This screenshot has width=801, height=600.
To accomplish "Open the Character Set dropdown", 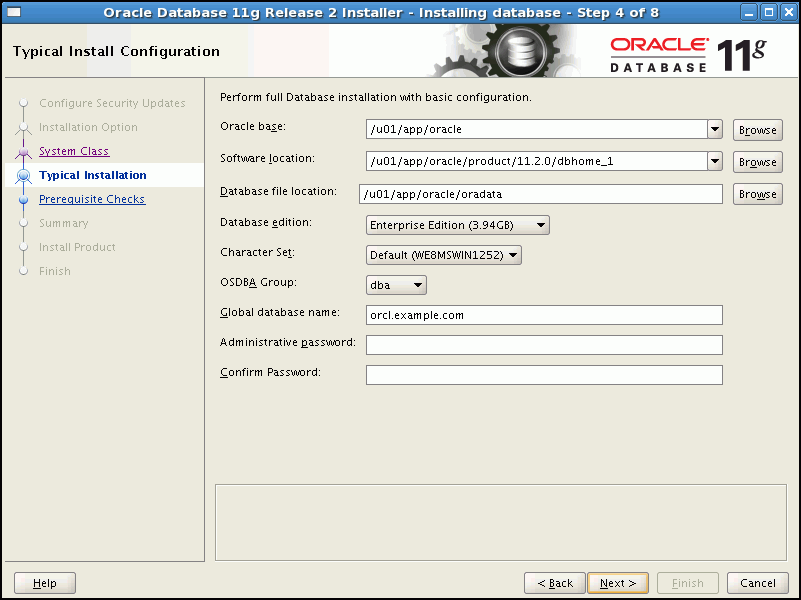I will pos(444,255).
